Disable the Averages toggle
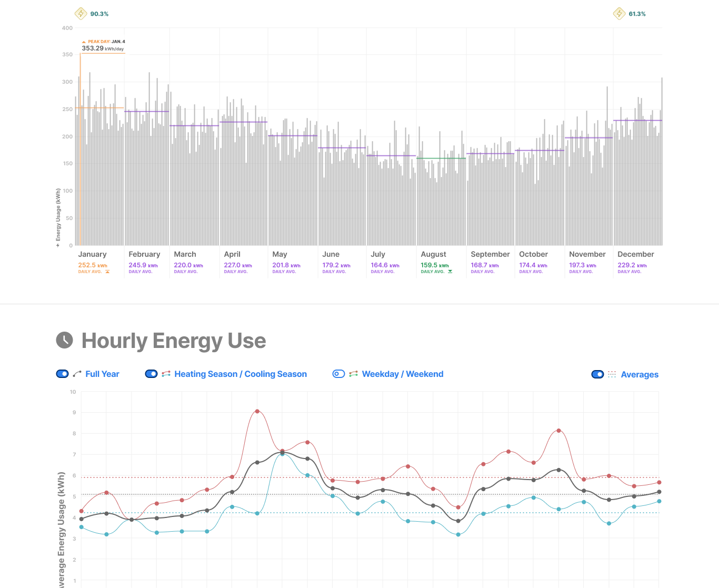 [x=597, y=374]
